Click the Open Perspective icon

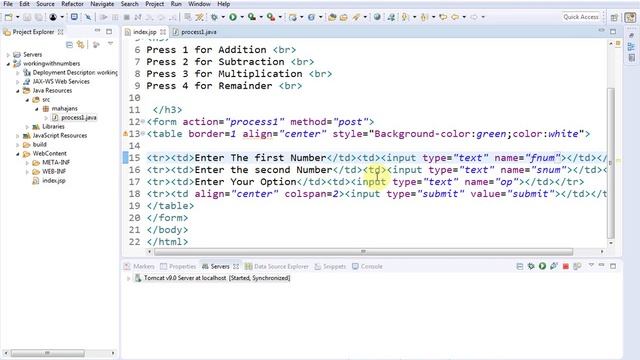614,17
